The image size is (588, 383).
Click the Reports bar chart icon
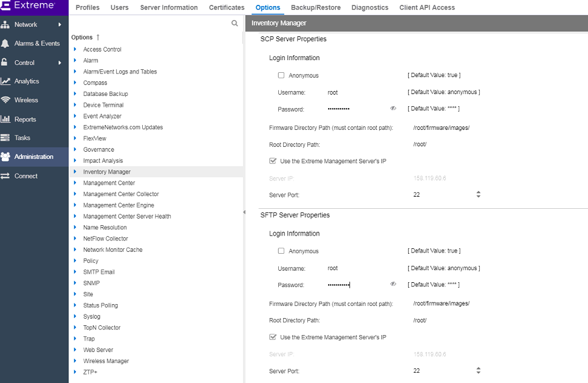coord(5,119)
